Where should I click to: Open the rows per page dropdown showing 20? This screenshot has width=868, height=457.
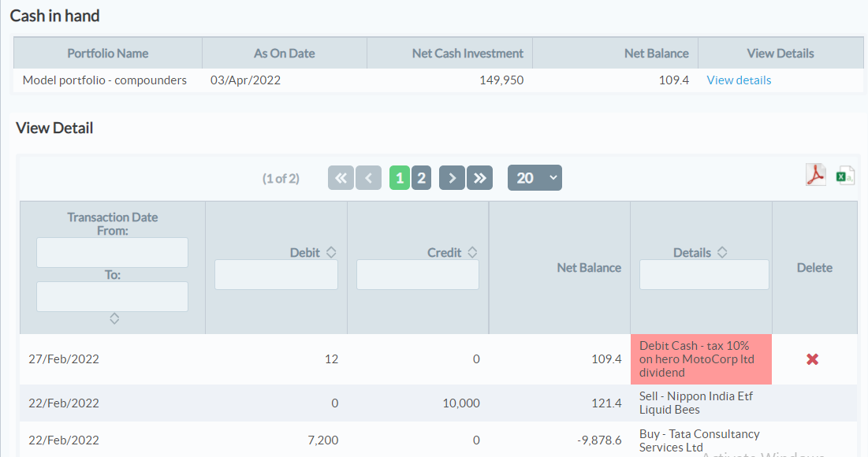click(x=535, y=178)
